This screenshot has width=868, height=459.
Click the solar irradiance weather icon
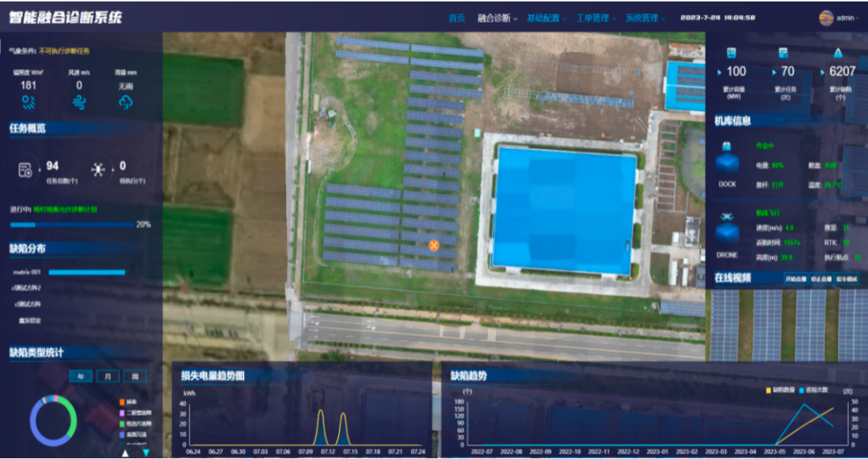[x=28, y=102]
